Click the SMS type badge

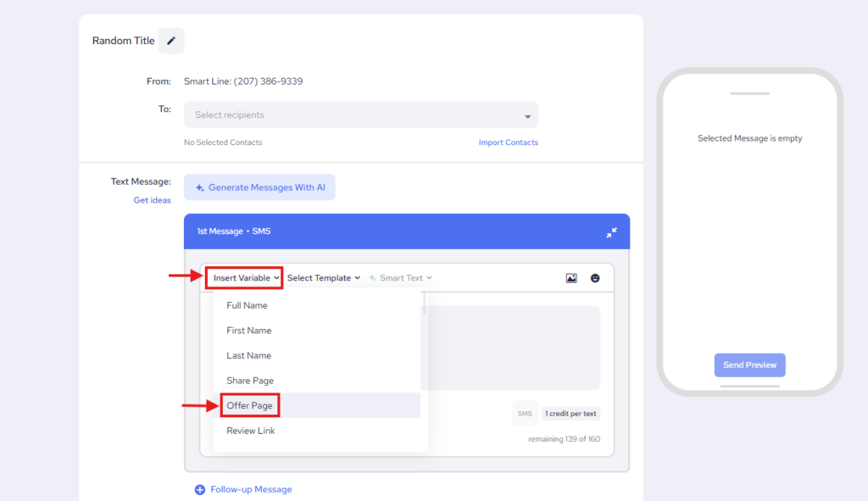[x=525, y=414]
